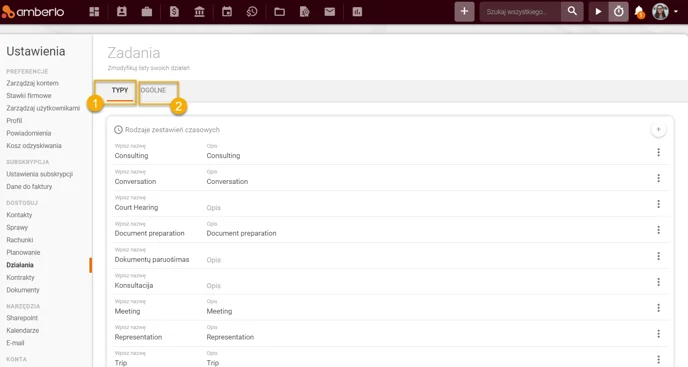Open Sharepoint tools settings

pos(22,318)
